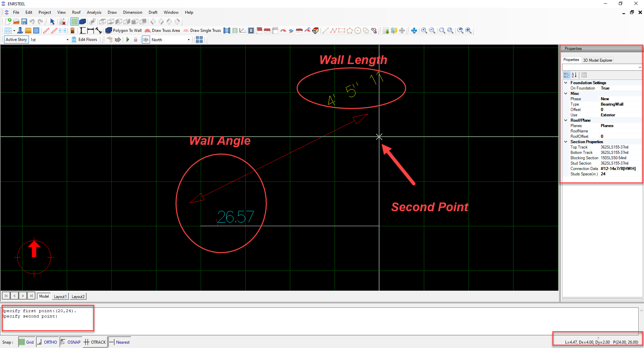The width and height of the screenshot is (644, 348).
Task: Click the door insert icon
Action: click(72, 31)
